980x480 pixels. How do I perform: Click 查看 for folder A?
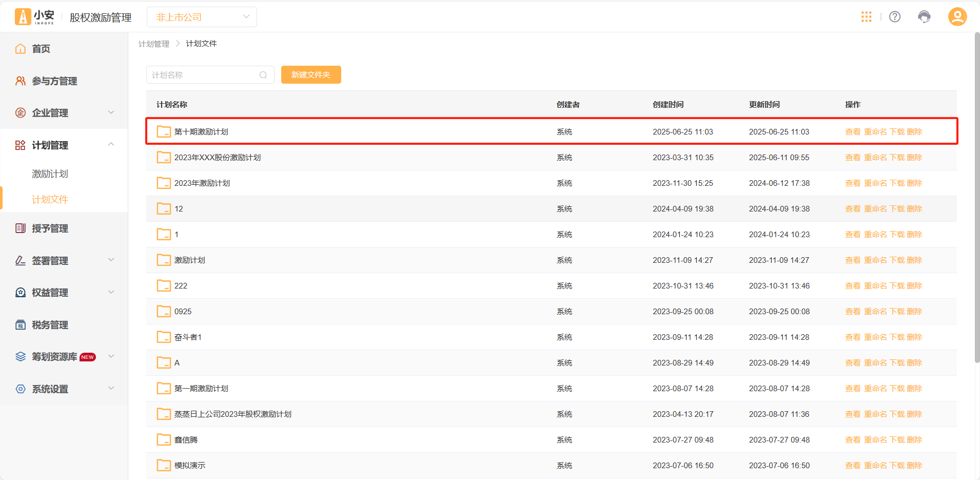(x=853, y=363)
